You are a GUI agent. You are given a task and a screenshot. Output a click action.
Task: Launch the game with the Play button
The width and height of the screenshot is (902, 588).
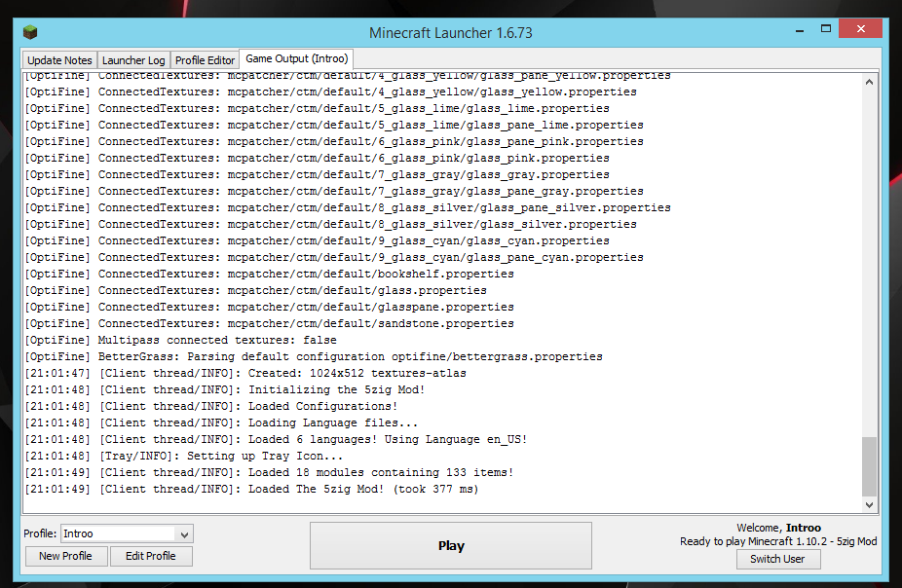pos(451,546)
